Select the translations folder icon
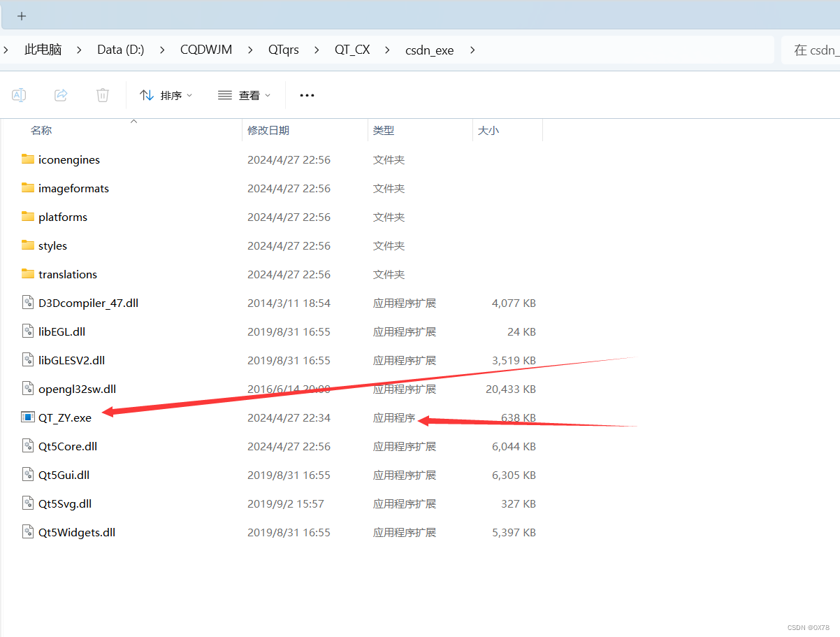Viewport: 840px width, 637px height. pyautogui.click(x=28, y=274)
